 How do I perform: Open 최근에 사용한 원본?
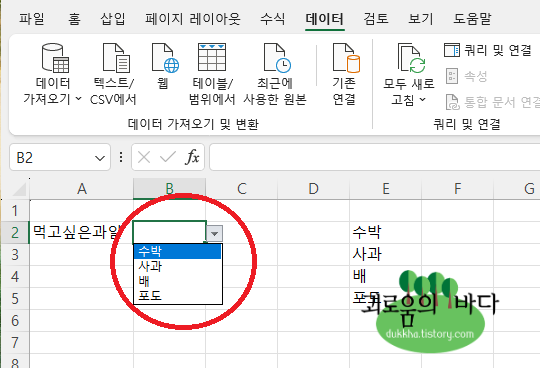(275, 74)
